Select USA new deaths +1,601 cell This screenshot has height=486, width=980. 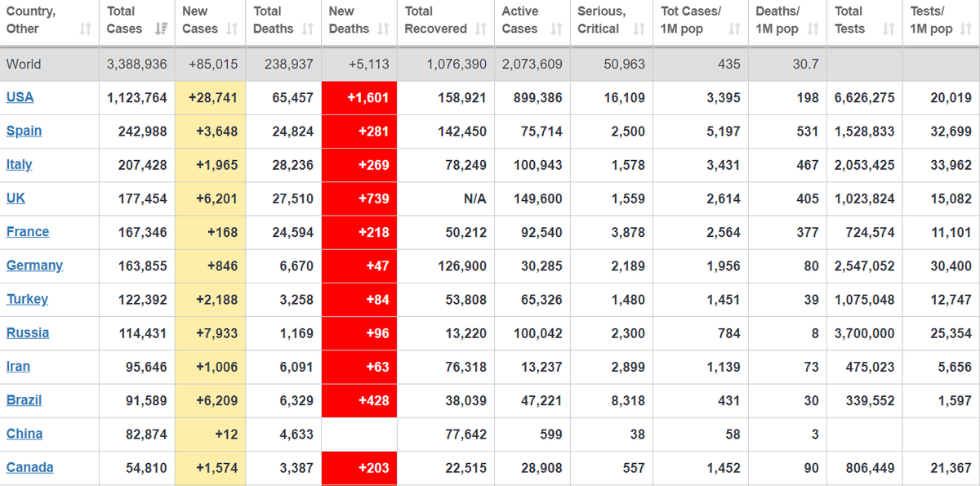359,98
